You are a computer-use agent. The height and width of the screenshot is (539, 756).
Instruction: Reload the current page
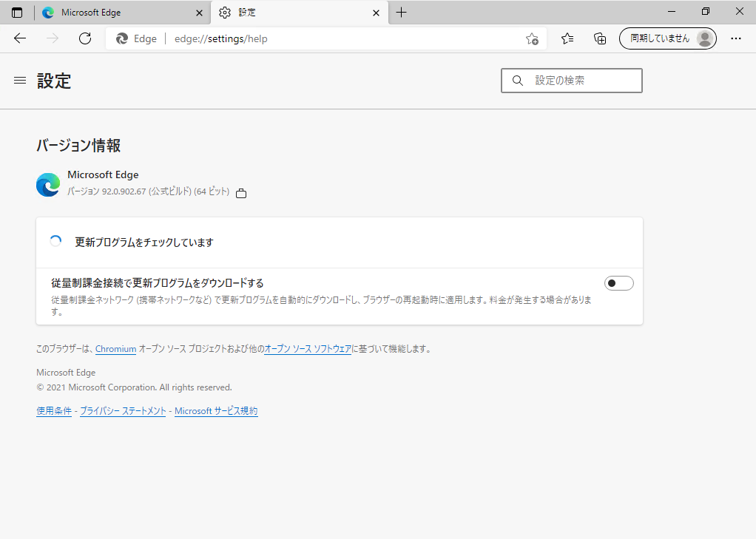tap(85, 38)
